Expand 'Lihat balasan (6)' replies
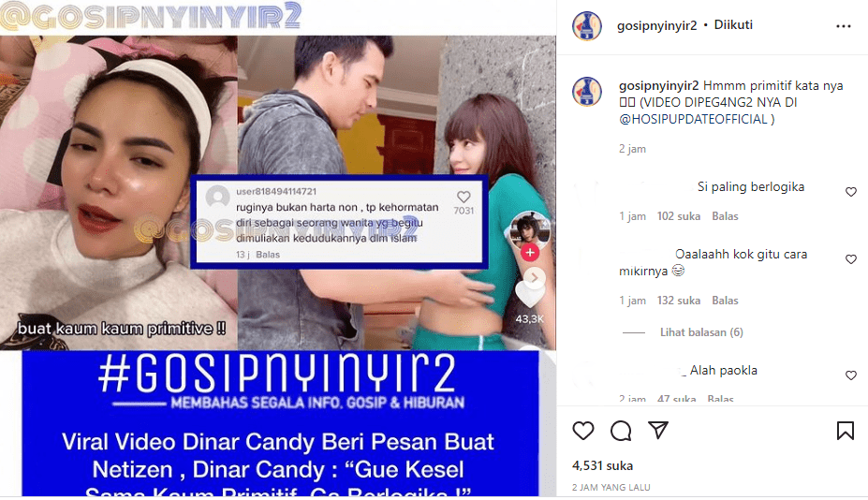This screenshot has width=868, height=500. (x=701, y=332)
